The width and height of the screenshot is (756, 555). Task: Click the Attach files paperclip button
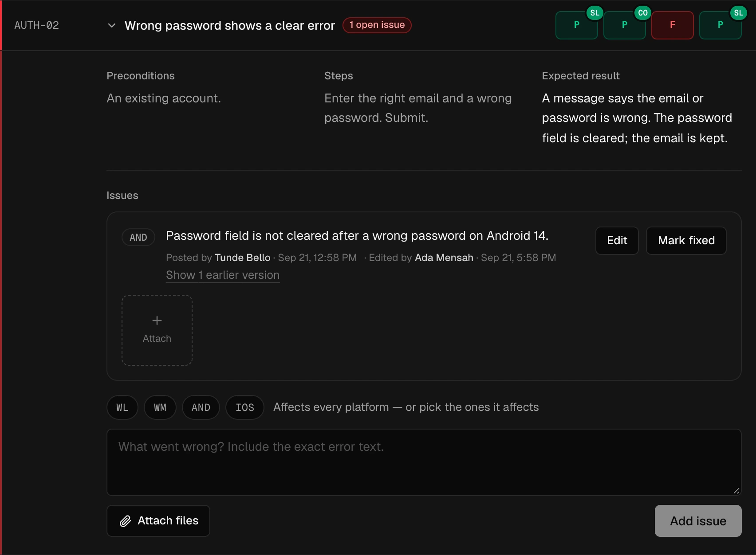158,521
